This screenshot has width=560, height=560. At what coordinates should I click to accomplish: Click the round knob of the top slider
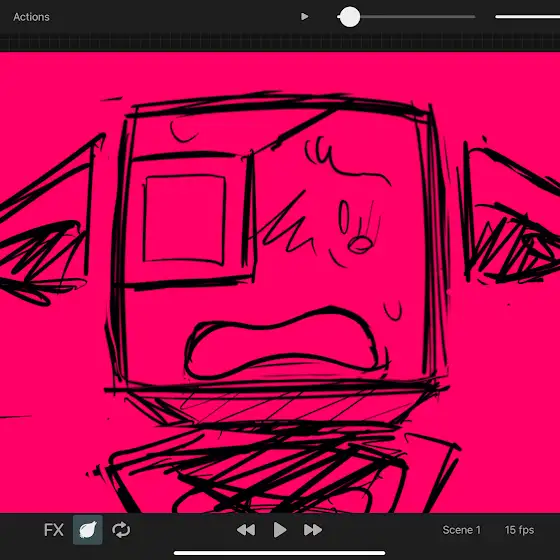tap(350, 17)
